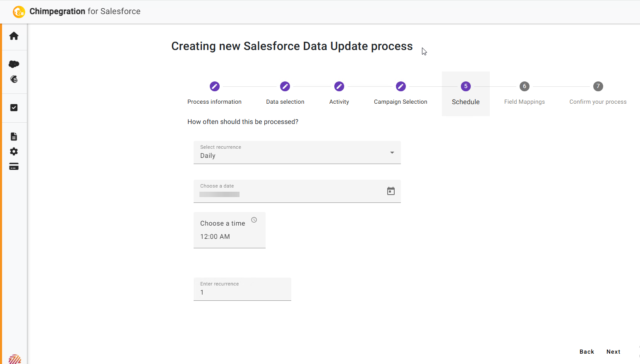
Task: Open the settings gear icon in sidebar
Action: pos(14,151)
